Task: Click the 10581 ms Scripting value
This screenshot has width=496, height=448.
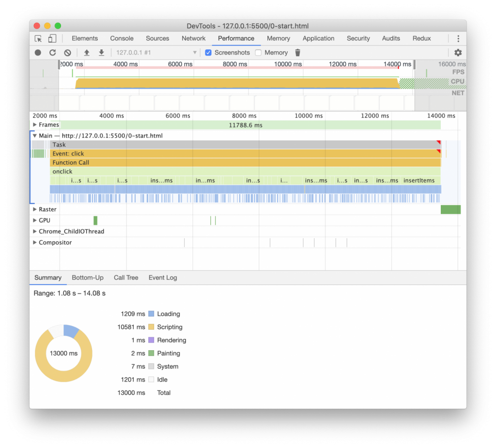Action: pos(131,327)
